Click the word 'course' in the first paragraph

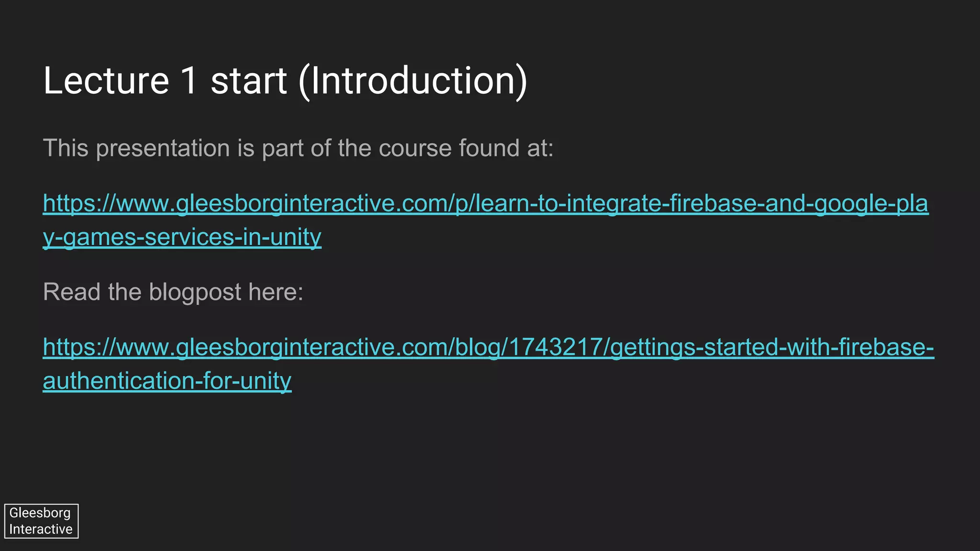click(x=415, y=148)
